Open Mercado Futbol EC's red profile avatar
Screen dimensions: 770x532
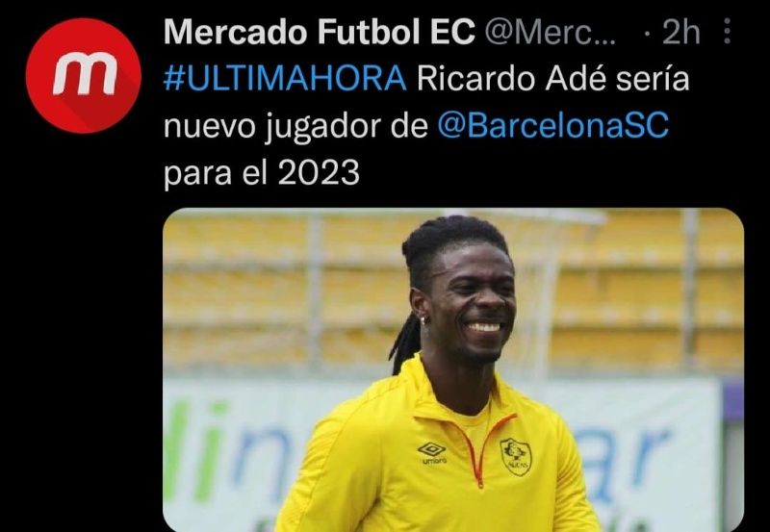[84, 76]
